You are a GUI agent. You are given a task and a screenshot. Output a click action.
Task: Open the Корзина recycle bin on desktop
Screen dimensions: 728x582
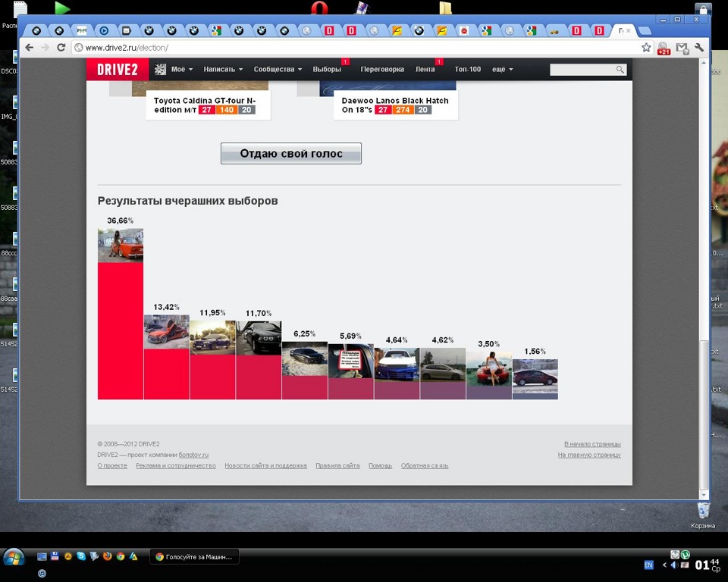point(703,515)
